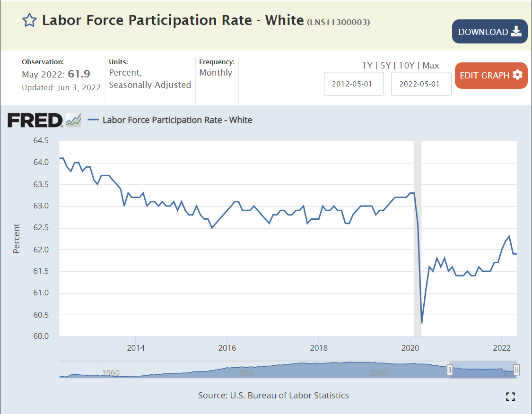The width and height of the screenshot is (532, 414).
Task: Select the 1Y date range
Action: [x=367, y=66]
